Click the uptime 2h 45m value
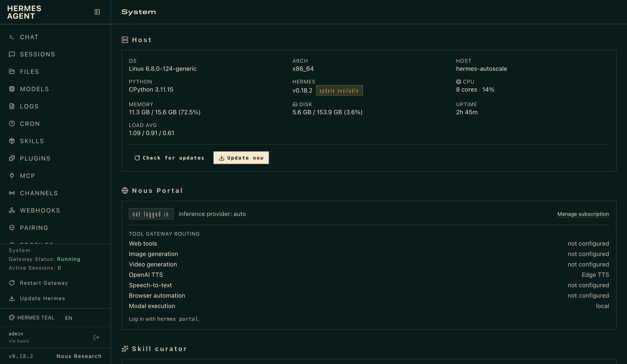Viewport: 627px width, 364px height. click(x=467, y=112)
